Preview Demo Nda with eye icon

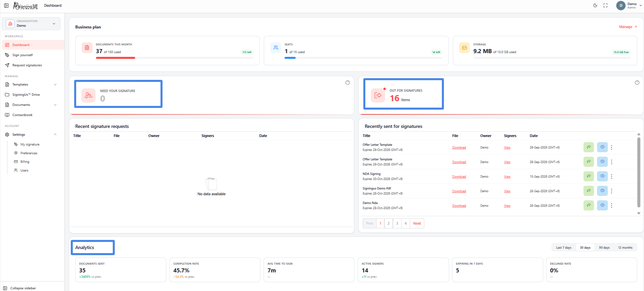click(x=602, y=205)
